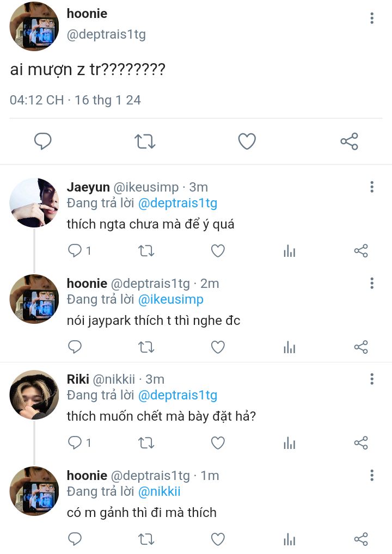Viewport: 392px width, 554px height.
Task: Retweet Riki's reply
Action: tap(146, 443)
